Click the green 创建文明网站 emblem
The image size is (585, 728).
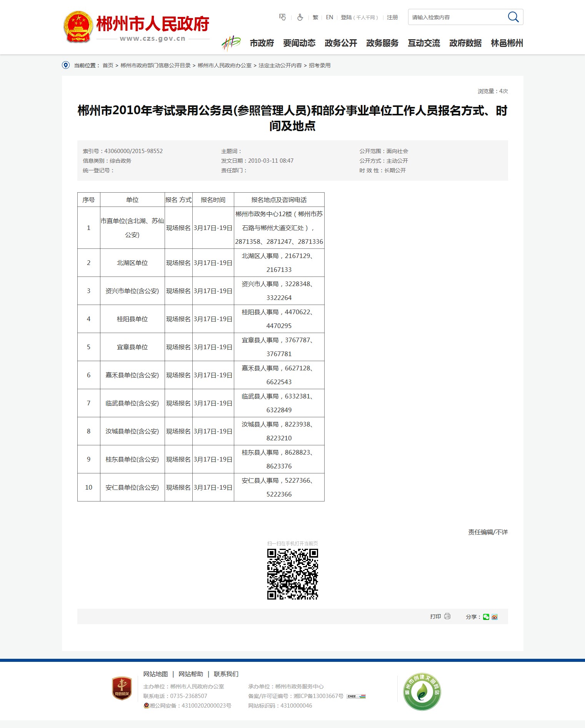tap(422, 691)
